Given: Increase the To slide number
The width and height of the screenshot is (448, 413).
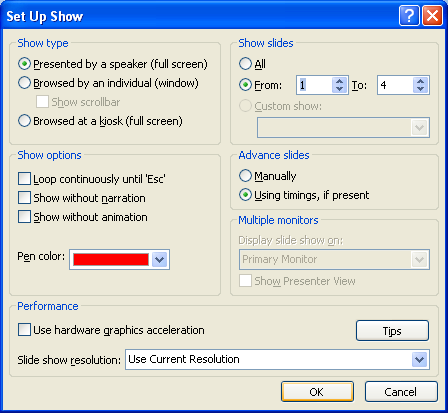Looking at the screenshot, I should click(421, 81).
